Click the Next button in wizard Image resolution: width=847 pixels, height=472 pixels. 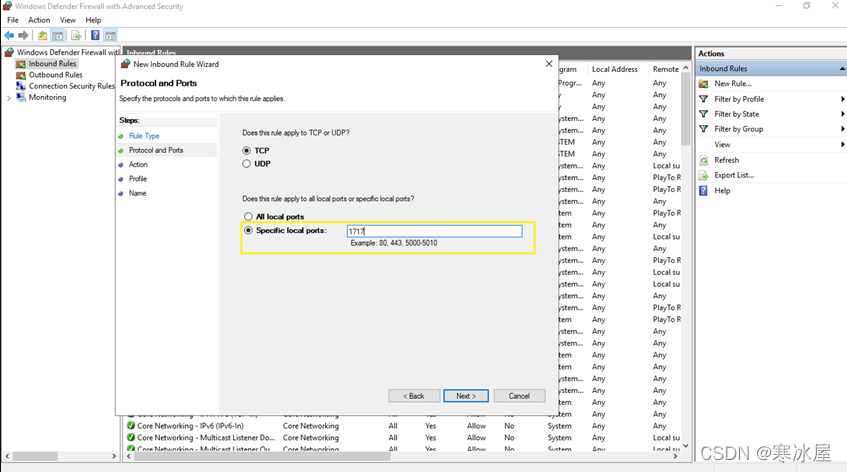465,396
